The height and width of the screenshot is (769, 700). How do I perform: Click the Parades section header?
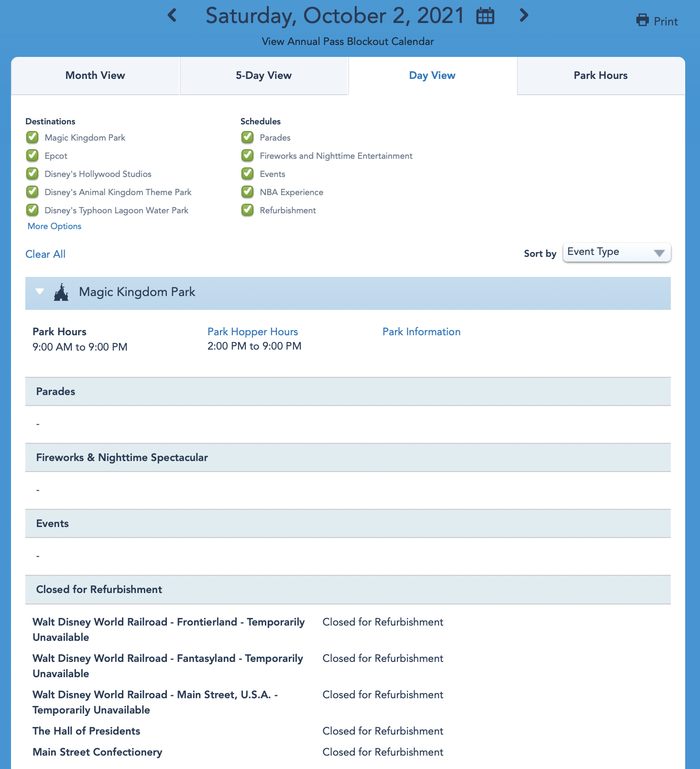point(348,392)
